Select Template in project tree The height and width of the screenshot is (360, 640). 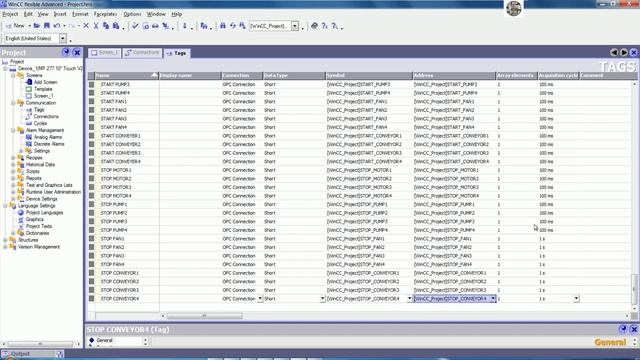tap(43, 89)
